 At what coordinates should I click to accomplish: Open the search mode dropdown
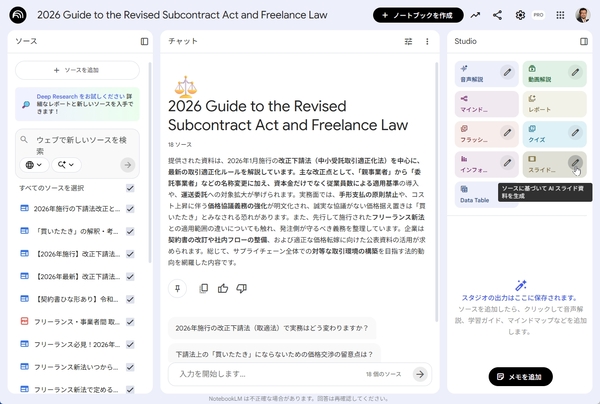tap(66, 165)
